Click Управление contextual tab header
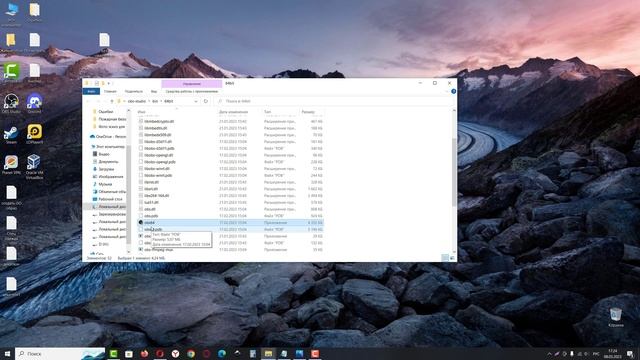 click(x=192, y=83)
